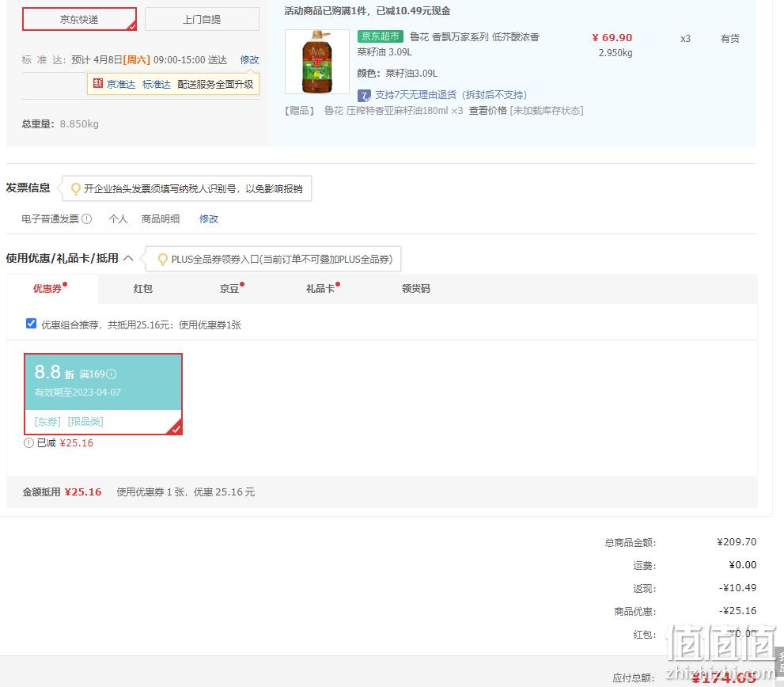784x687 pixels.
Task: Click the 商品优惠 -¥25.16 value
Action: click(x=737, y=611)
